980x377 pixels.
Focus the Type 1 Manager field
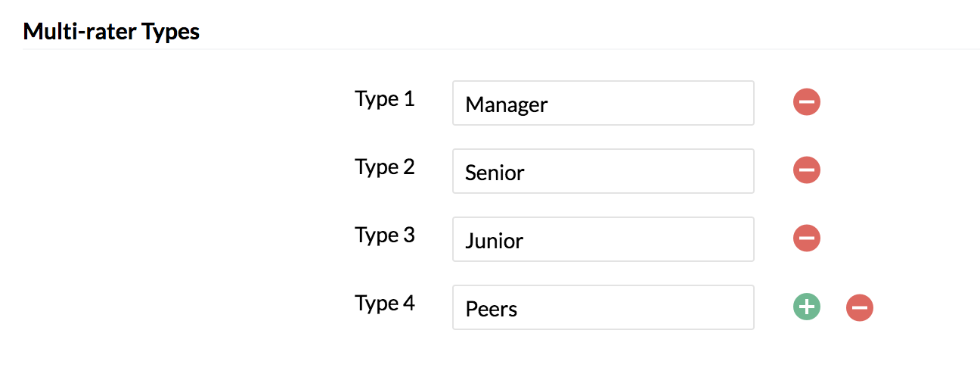pyautogui.click(x=603, y=103)
